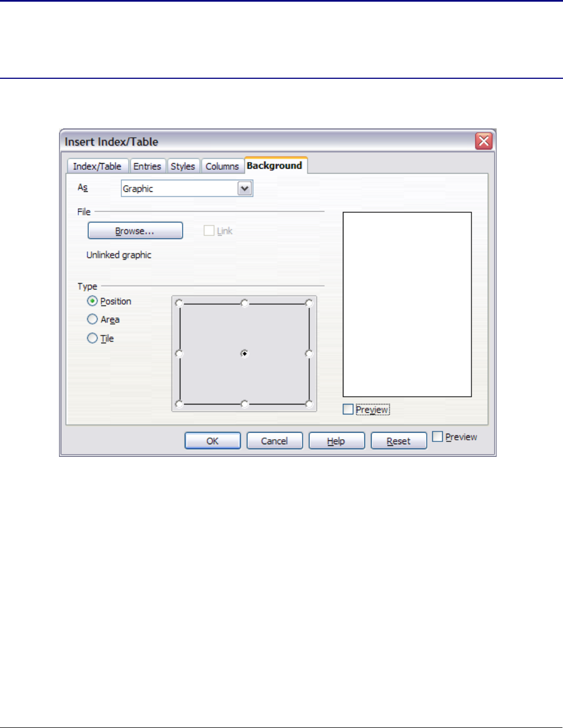Open Help for this dialog

pos(336,441)
